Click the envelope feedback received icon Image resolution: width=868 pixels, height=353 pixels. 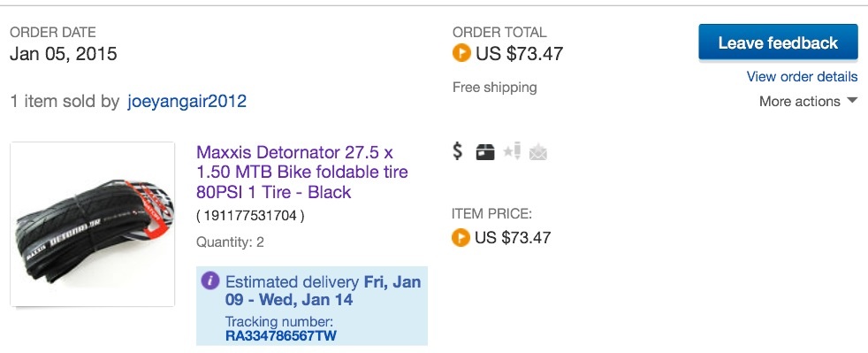[x=538, y=152]
